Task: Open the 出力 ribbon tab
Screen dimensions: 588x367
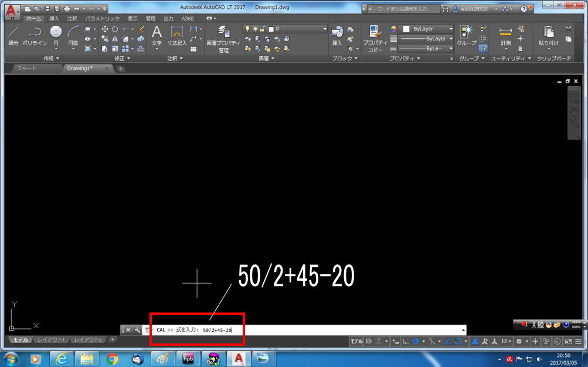Action: point(168,18)
